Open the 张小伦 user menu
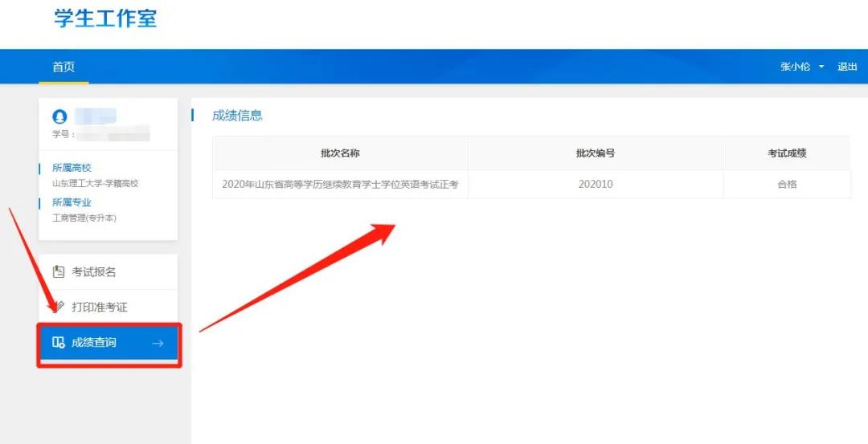Image resolution: width=868 pixels, height=444 pixels. (795, 67)
